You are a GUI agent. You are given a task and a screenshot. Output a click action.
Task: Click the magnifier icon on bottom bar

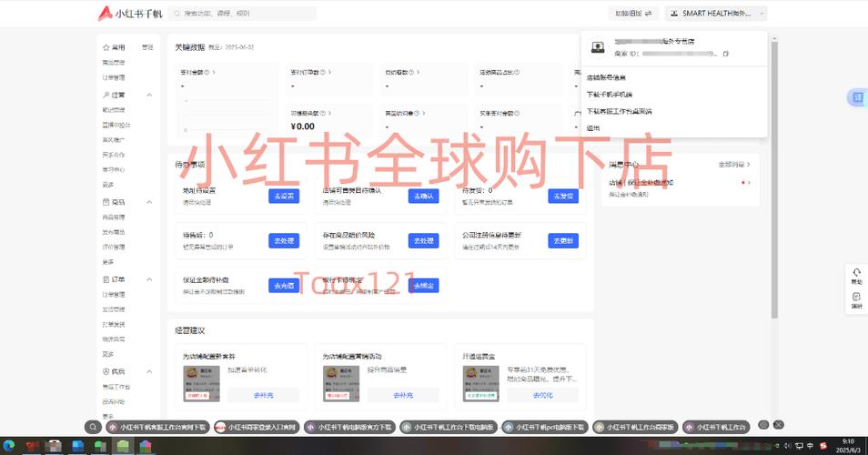point(93,426)
